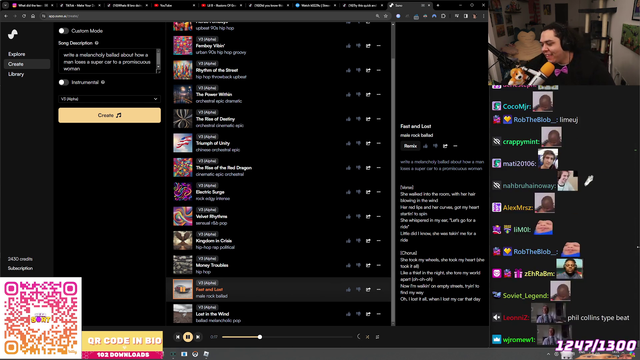Click Remix for Fast and Lost
The height and width of the screenshot is (360, 640).
pyautogui.click(x=410, y=146)
